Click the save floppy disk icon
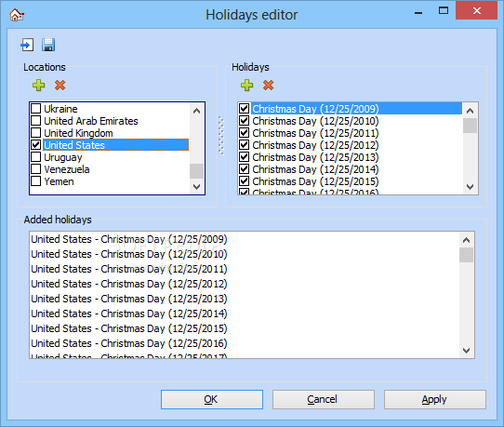The height and width of the screenshot is (427, 504). [48, 45]
